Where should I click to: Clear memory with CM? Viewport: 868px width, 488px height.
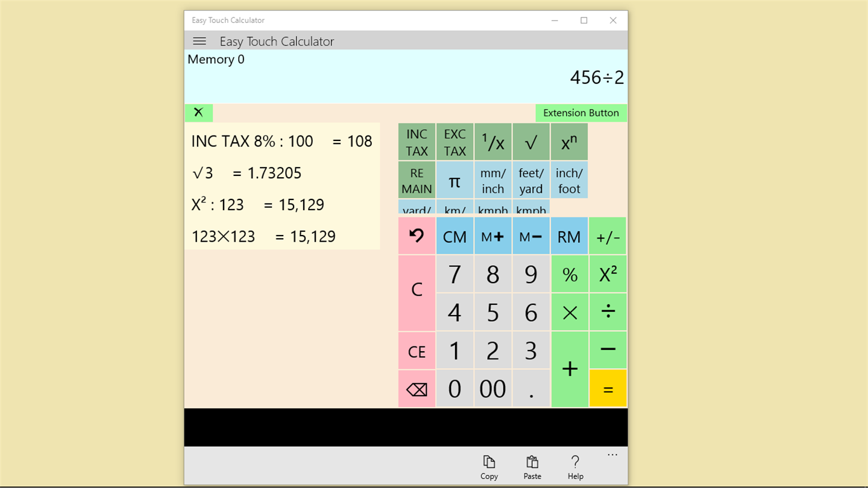455,236
